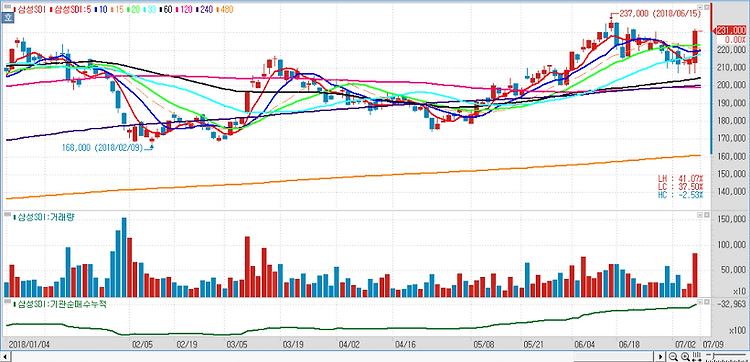Minimize the 거래량 volume pane
The width and height of the screenshot is (750, 362).
(700, 216)
